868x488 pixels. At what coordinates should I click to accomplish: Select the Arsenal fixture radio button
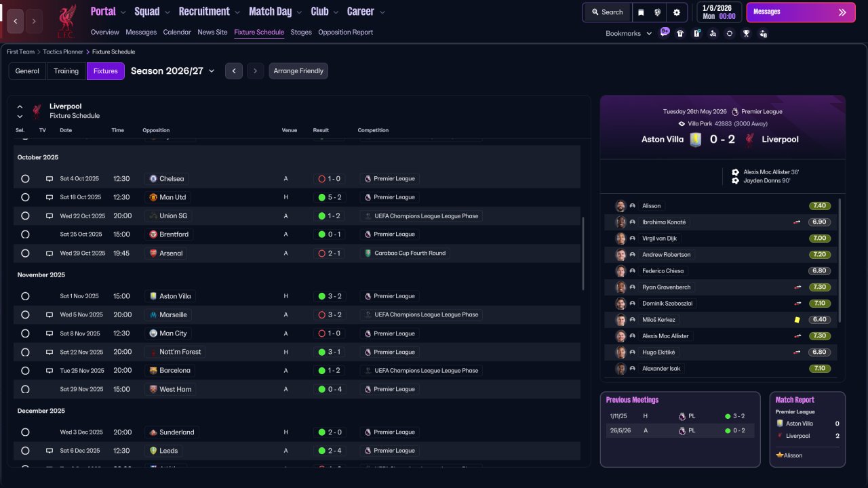(x=25, y=253)
